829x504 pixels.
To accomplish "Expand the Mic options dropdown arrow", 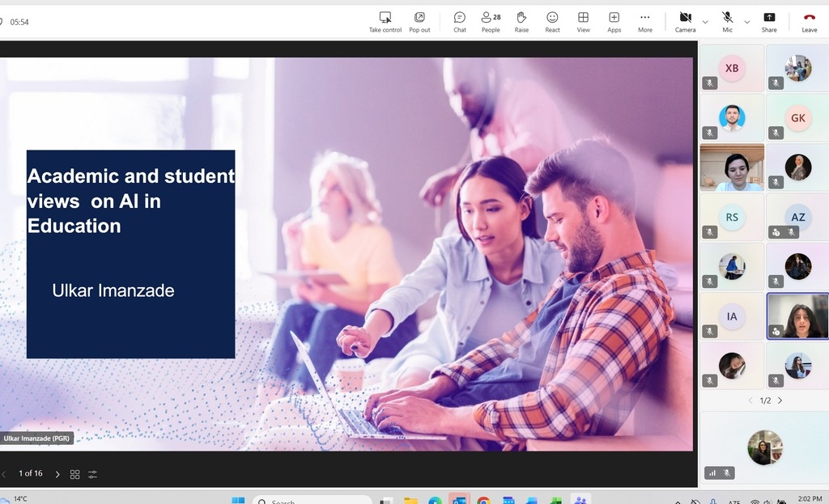I will pos(746,22).
